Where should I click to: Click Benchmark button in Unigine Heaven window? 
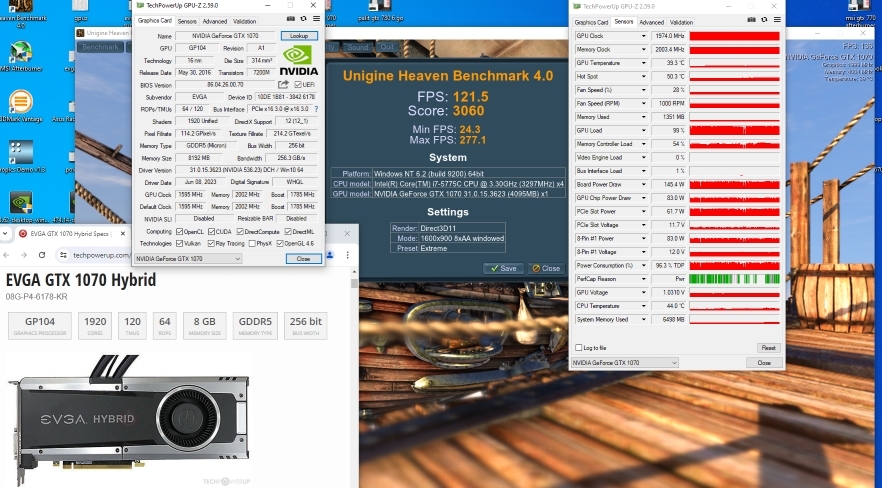click(x=100, y=47)
